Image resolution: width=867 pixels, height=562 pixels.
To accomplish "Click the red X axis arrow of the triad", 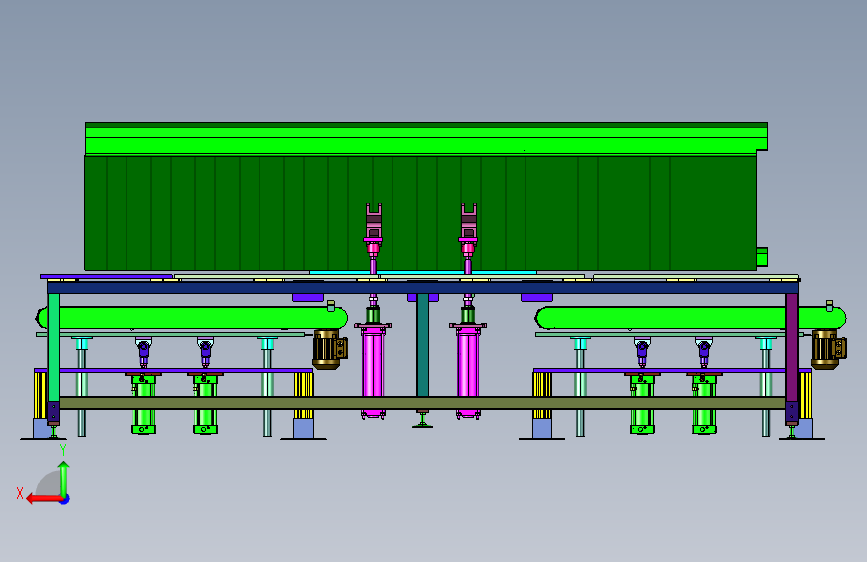I will (45, 499).
